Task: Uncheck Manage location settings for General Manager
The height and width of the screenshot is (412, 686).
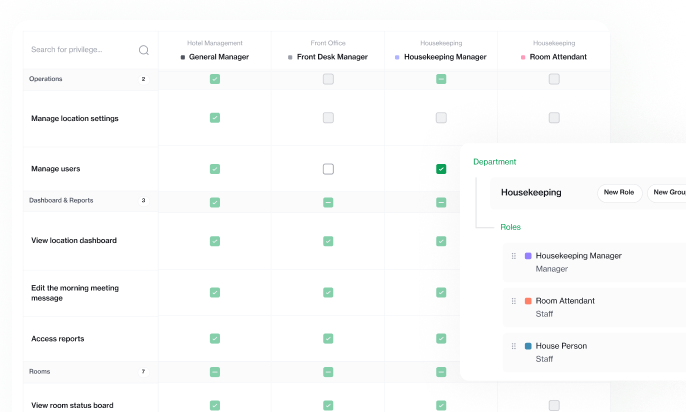Action: pyautogui.click(x=215, y=118)
